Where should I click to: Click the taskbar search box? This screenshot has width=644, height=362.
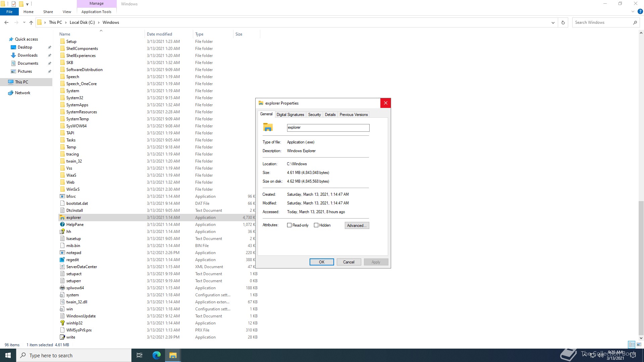point(74,355)
